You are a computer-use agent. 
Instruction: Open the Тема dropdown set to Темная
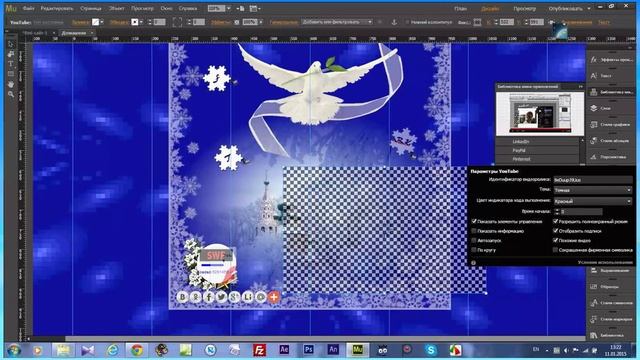(x=593, y=190)
